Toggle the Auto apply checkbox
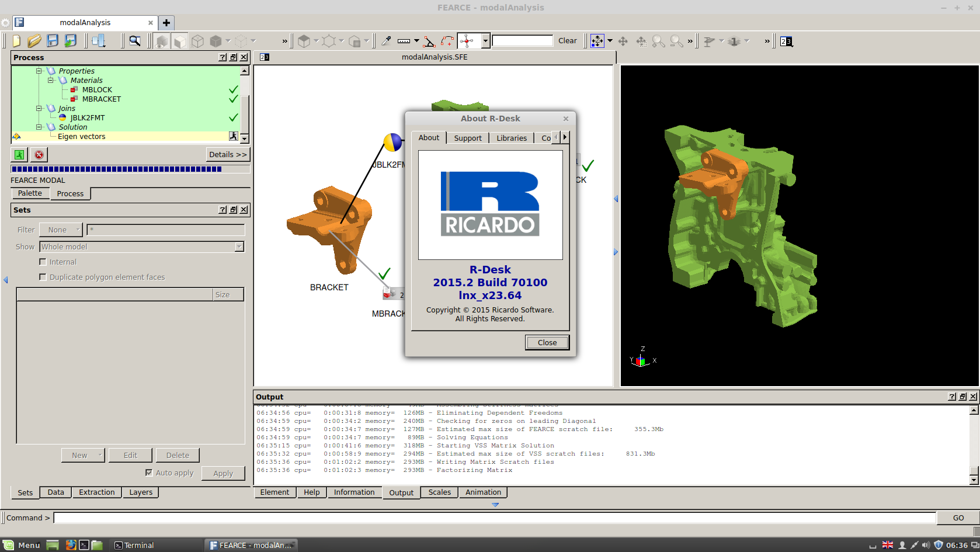Screen dimensions: 980x552 click(149, 473)
